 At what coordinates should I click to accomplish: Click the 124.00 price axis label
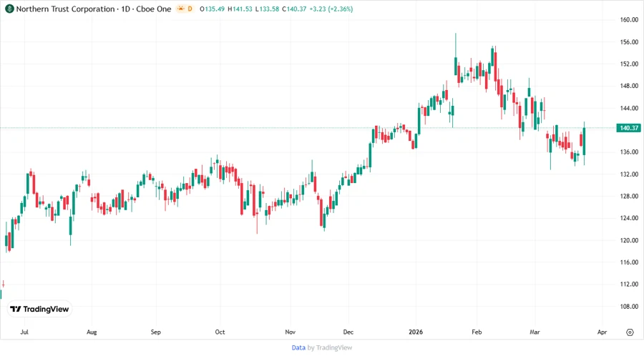click(x=629, y=218)
